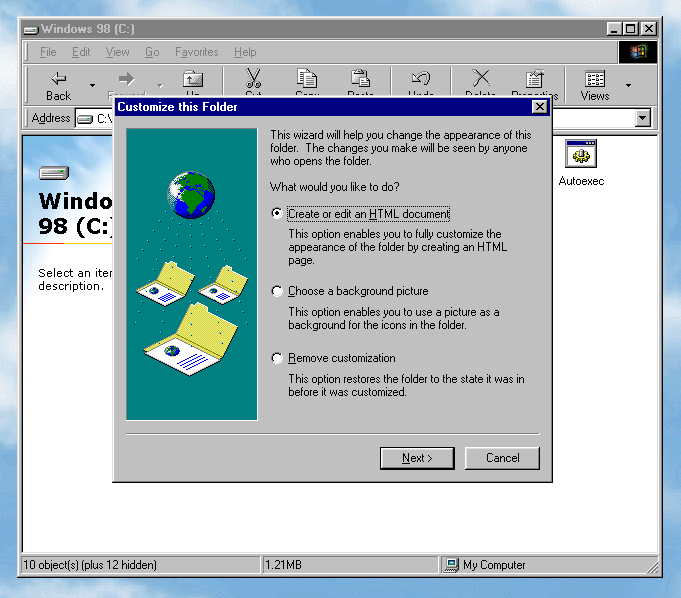Click the drive icon above the Windows 98 heading

[54, 173]
